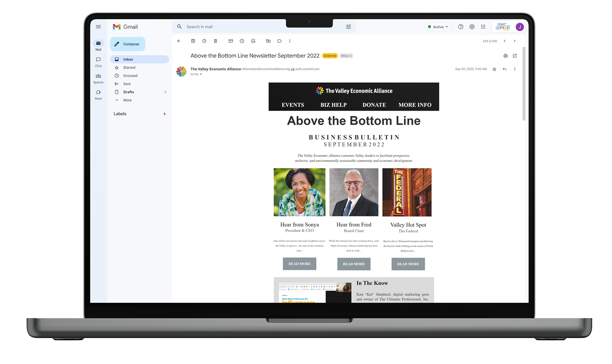Expand More in the folder list
This screenshot has width=612, height=364.
pos(127,100)
